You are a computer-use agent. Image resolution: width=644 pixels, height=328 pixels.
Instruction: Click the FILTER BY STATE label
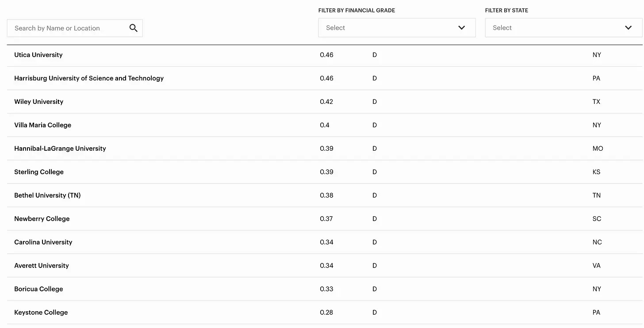tap(506, 10)
